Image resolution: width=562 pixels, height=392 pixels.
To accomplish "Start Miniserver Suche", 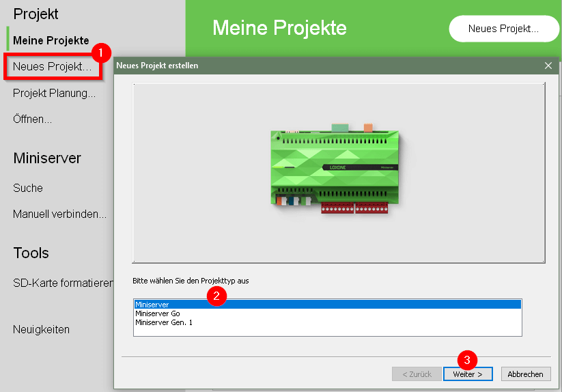I will [x=28, y=188].
